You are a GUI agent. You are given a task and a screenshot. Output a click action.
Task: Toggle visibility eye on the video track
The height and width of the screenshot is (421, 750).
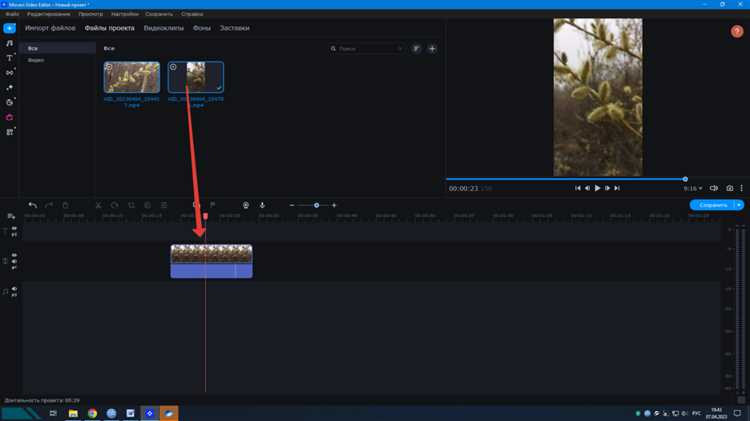[14, 256]
